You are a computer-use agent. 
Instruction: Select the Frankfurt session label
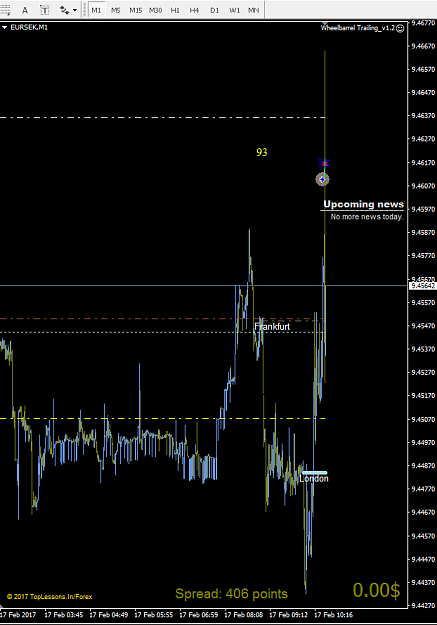(272, 327)
